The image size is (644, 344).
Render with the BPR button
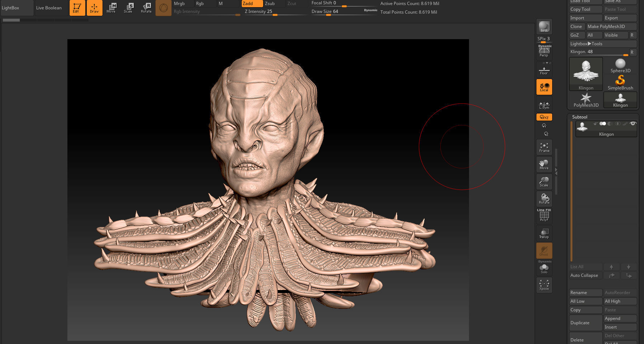[x=544, y=27]
